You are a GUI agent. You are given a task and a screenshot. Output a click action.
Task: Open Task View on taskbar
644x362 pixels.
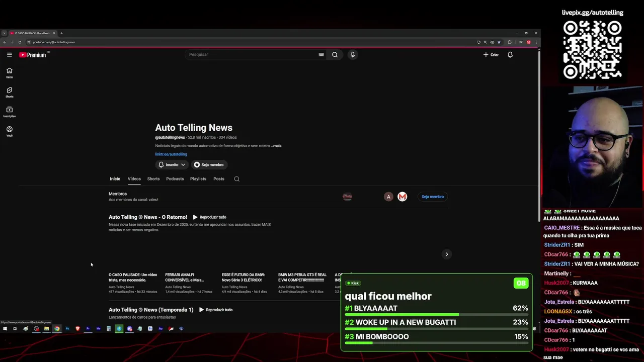15,329
